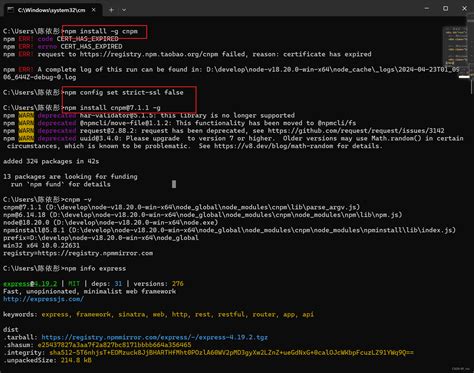Click the uuid@3.4.0 upgrade warning
Image resolution: width=474 pixels, height=373 pixels.
pos(233,138)
